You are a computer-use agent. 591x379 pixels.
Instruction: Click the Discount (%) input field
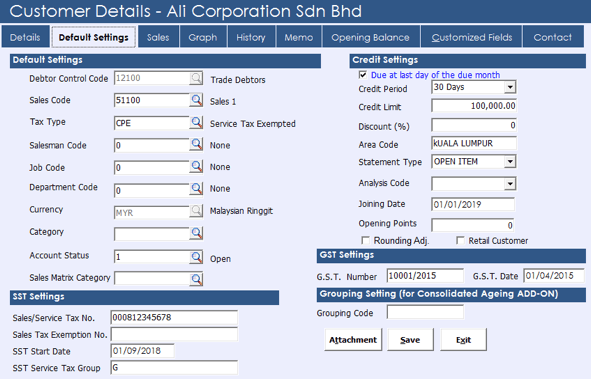click(474, 125)
